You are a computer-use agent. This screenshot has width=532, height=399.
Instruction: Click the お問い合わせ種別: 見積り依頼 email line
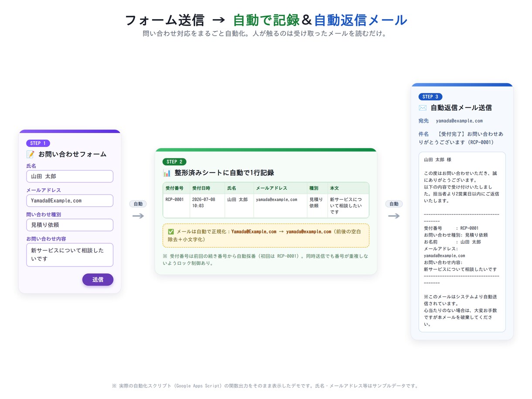[x=456, y=235]
